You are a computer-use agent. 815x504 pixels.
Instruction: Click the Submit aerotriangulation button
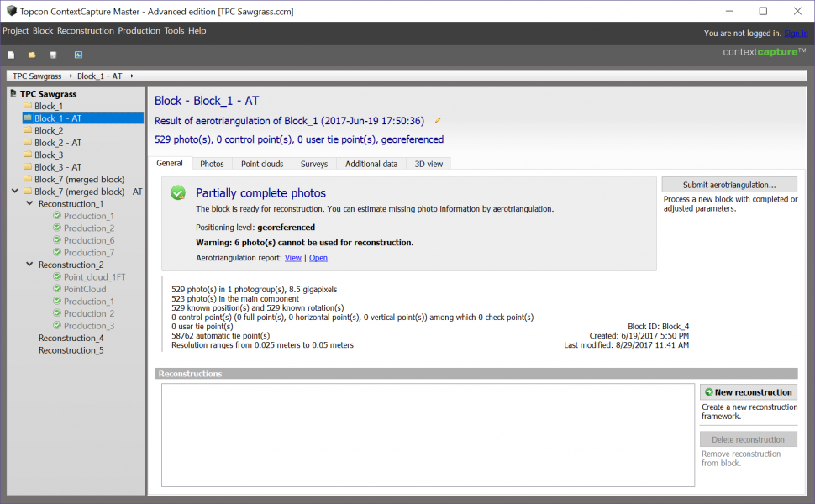click(x=729, y=185)
